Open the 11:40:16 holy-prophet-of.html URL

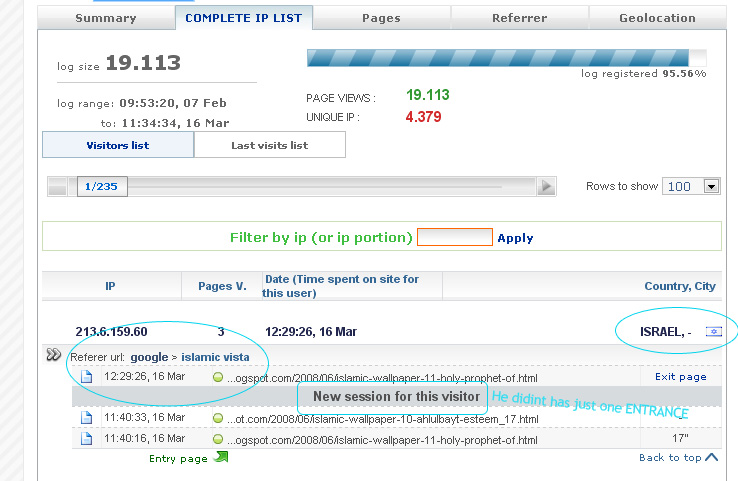coord(382,440)
